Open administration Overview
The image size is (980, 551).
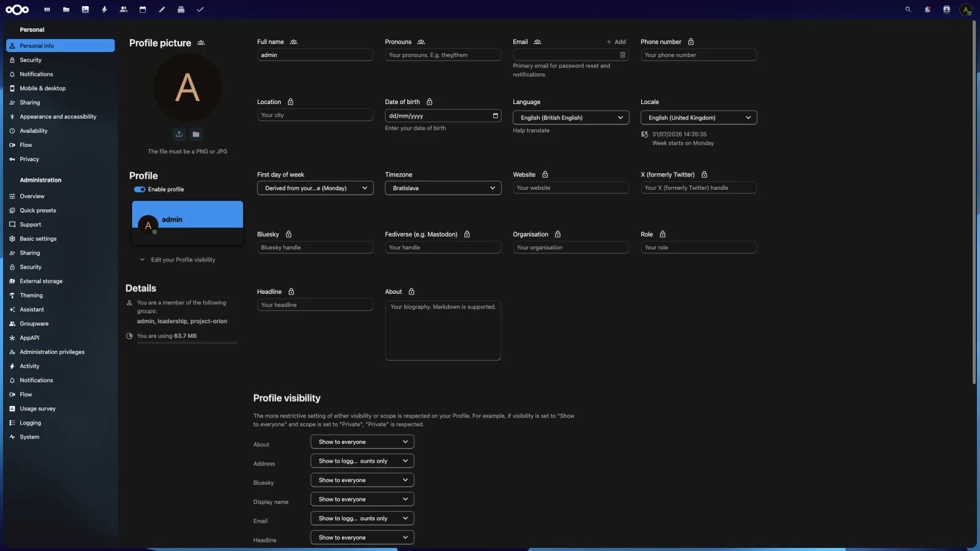[x=60, y=196]
